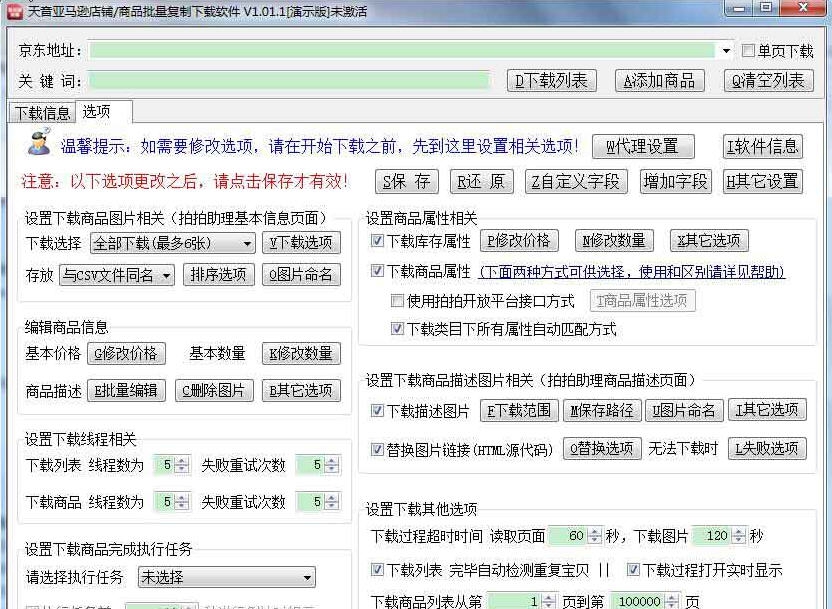Click G修改价格 button
Screen dimensions: 832x609
click(126, 353)
